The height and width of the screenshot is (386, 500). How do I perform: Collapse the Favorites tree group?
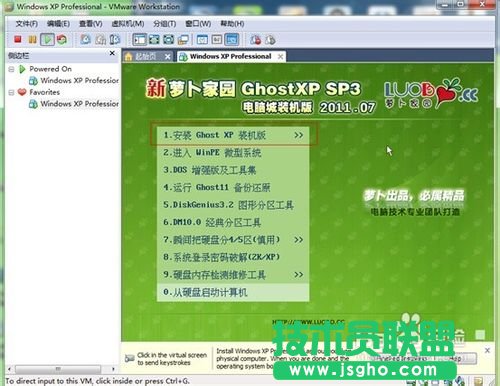pyautogui.click(x=11, y=92)
